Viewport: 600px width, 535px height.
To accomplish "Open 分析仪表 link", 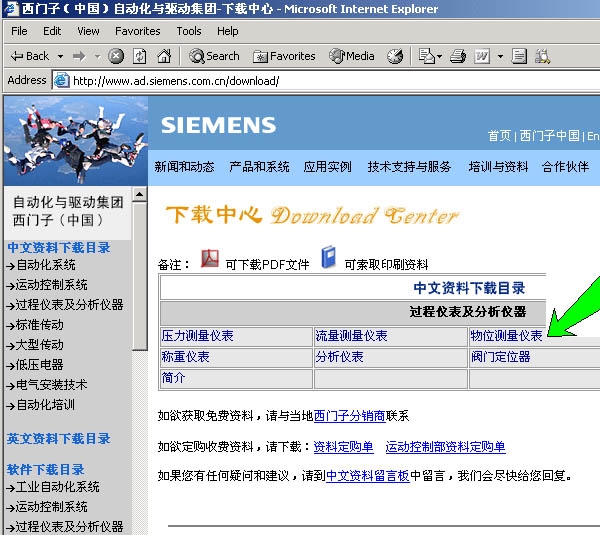I will [x=339, y=357].
